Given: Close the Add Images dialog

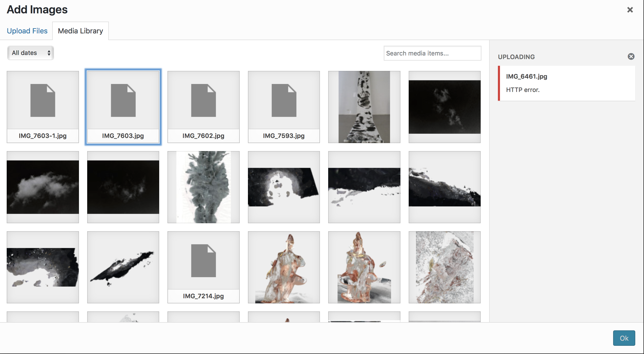Looking at the screenshot, I should [x=630, y=10].
